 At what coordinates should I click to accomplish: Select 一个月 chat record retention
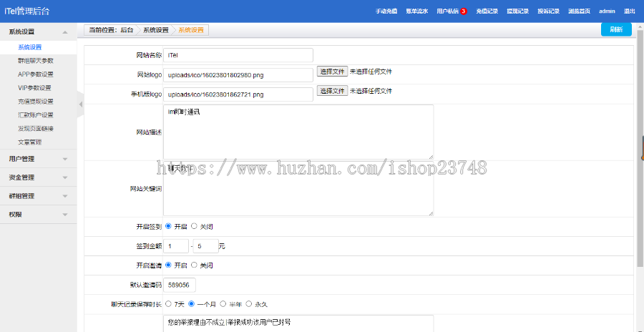(x=191, y=304)
